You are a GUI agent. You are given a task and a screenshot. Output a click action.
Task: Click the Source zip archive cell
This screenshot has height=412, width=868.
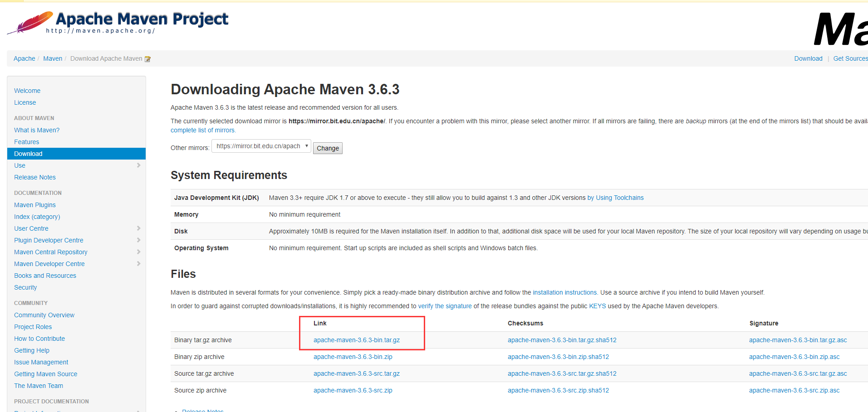(x=200, y=390)
